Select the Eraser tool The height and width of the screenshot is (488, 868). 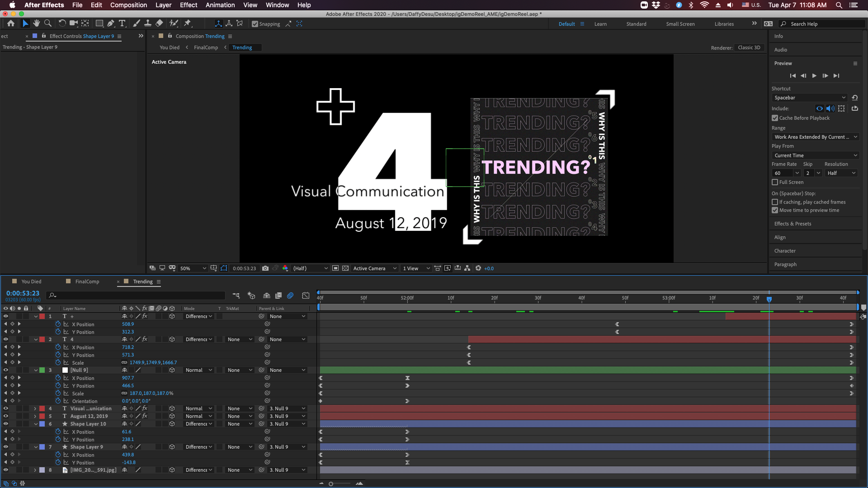159,23
